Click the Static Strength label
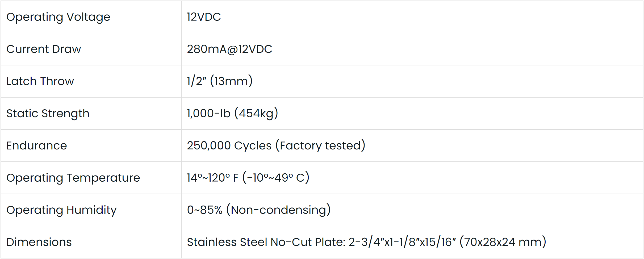 48,114
